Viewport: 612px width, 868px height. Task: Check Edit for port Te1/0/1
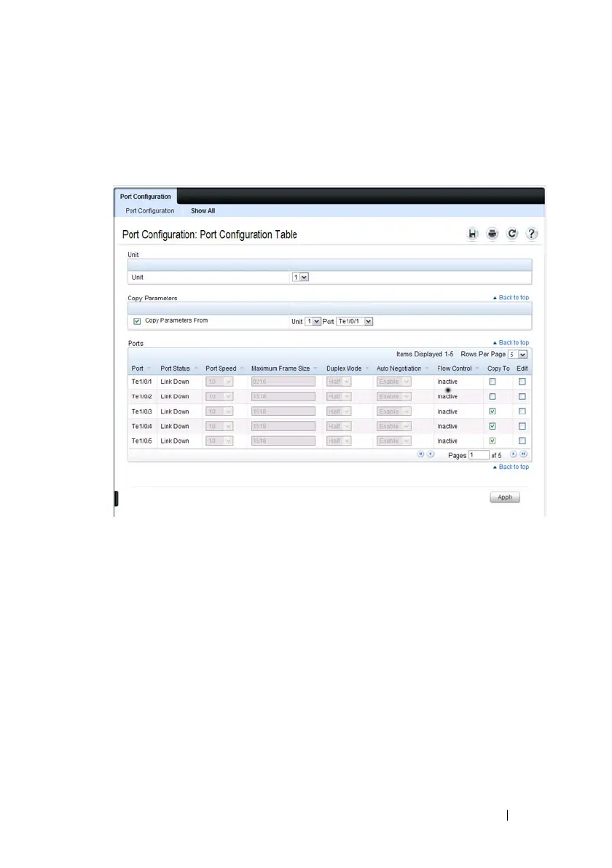tap(522, 382)
